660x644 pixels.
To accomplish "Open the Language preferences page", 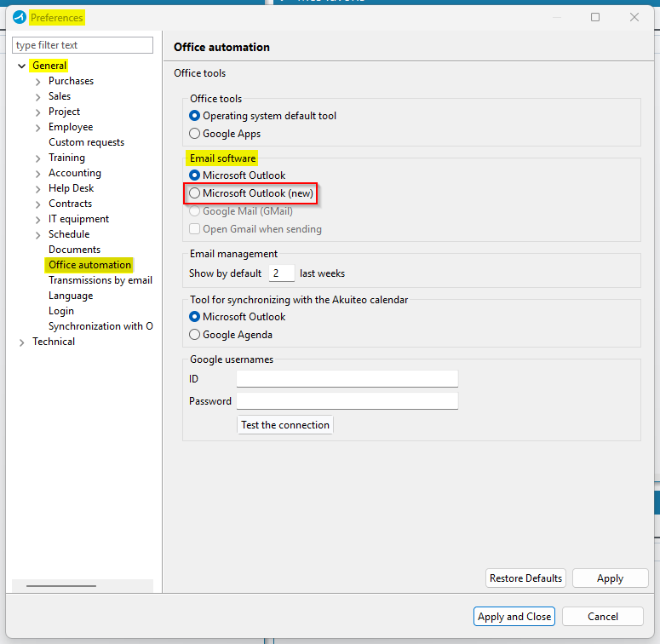I will click(71, 296).
